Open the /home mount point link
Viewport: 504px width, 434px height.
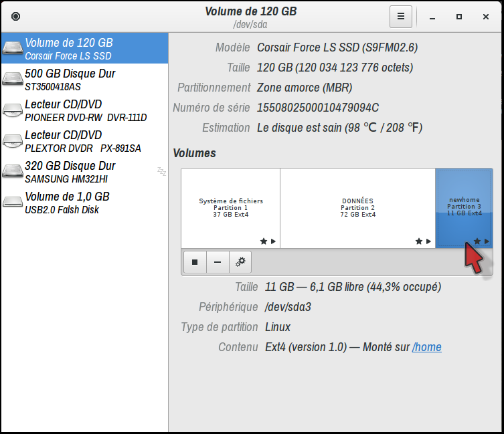[426, 347]
